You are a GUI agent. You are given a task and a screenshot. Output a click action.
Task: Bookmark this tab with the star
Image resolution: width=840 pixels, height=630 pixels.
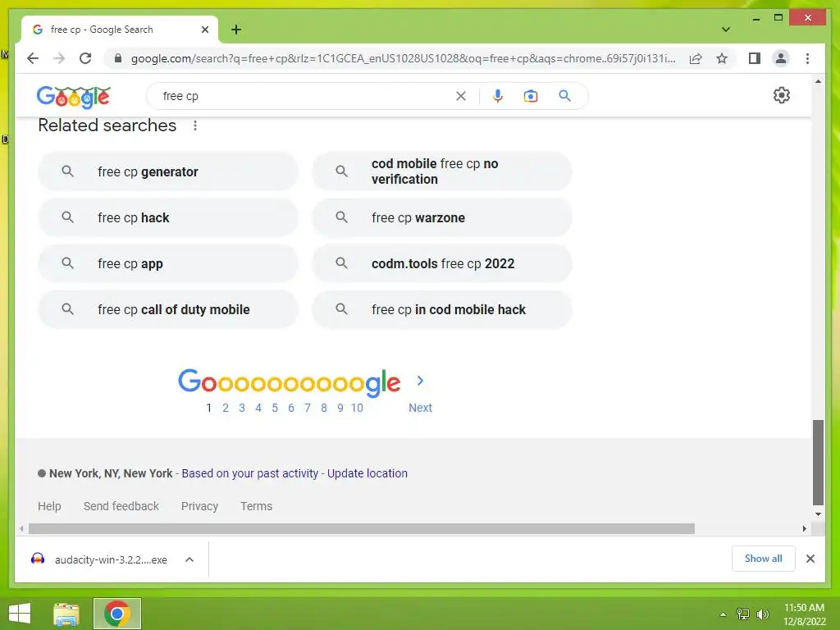pyautogui.click(x=722, y=58)
